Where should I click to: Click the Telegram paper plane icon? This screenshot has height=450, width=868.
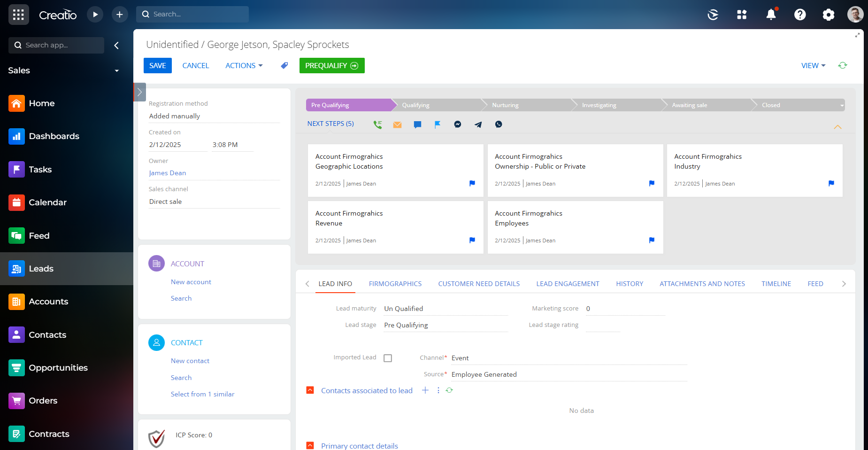coord(478,124)
